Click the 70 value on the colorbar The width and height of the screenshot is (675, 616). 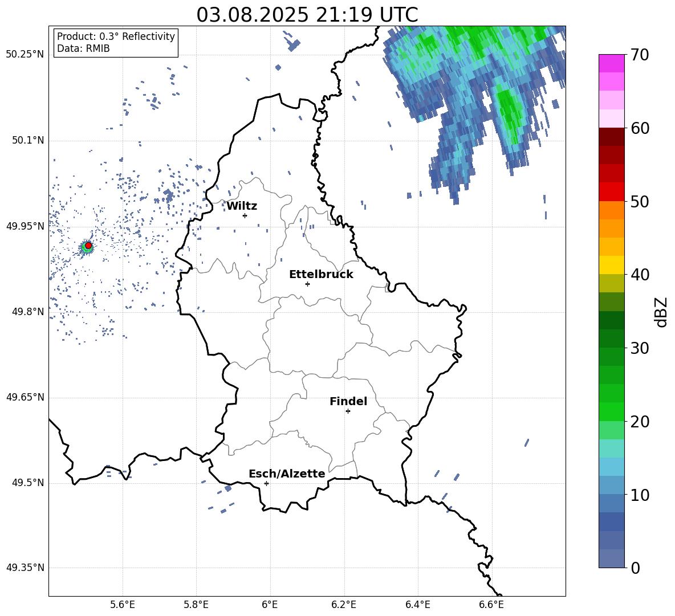point(640,55)
